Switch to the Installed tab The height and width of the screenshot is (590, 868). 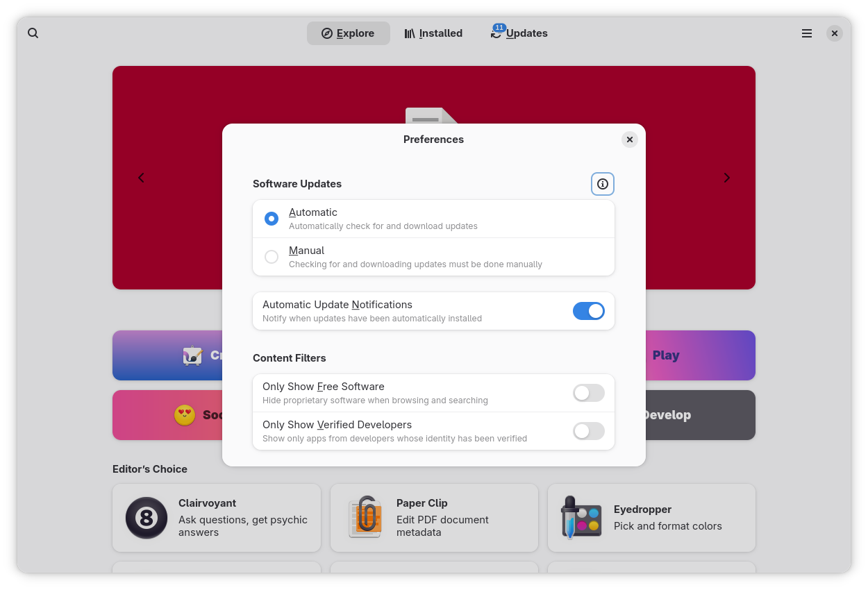click(433, 33)
